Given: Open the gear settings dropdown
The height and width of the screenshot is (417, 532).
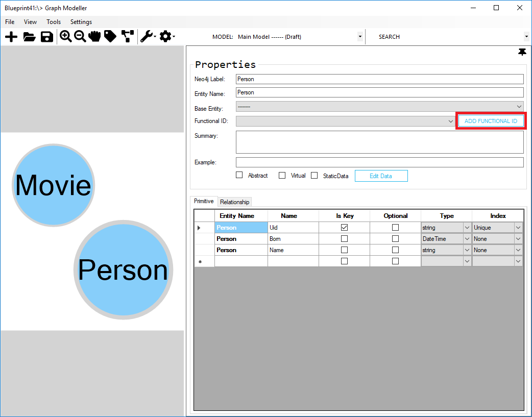Looking at the screenshot, I should coord(167,36).
